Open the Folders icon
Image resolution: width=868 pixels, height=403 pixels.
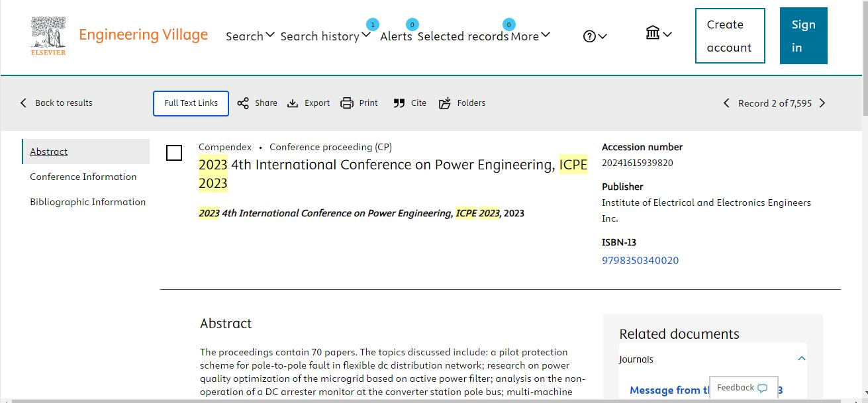coord(445,103)
